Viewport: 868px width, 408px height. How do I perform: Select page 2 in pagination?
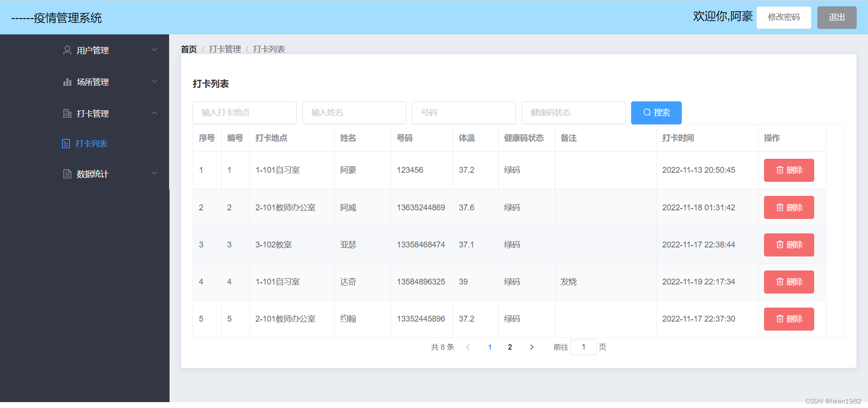point(510,347)
